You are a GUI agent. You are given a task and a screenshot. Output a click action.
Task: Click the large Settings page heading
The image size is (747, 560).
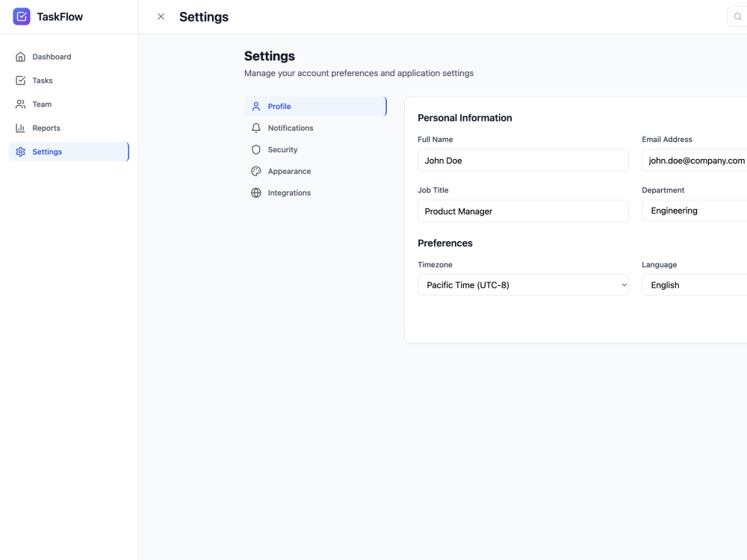[269, 56]
